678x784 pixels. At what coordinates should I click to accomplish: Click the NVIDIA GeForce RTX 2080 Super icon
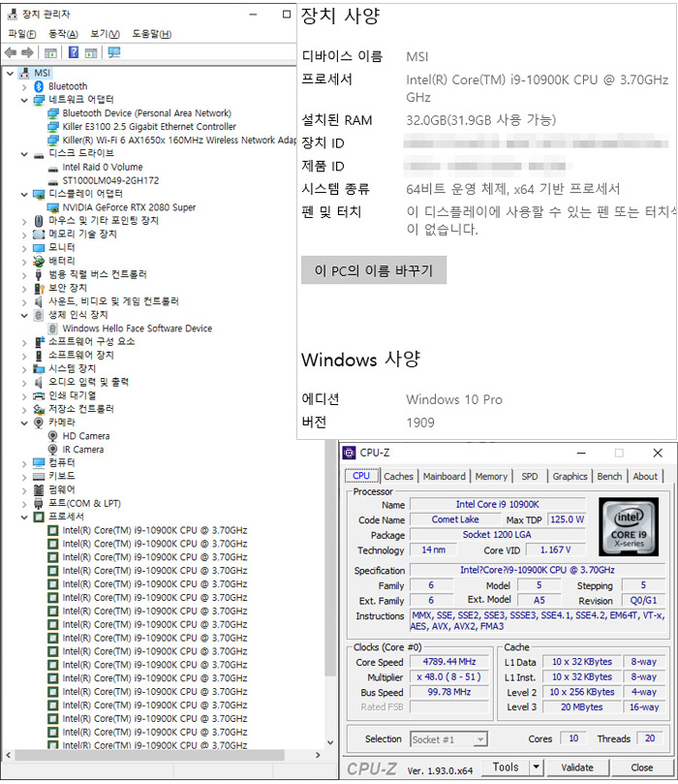pyautogui.click(x=52, y=207)
